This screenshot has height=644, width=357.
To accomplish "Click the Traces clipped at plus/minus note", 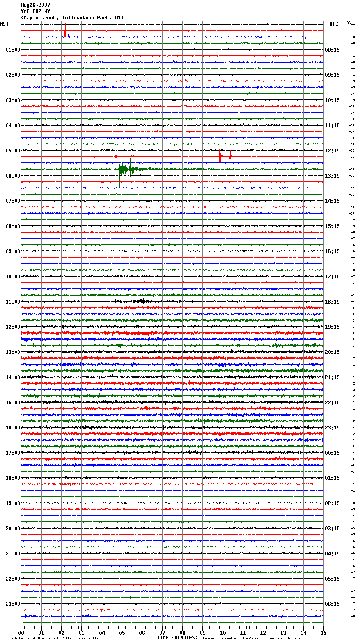I will (254, 639).
